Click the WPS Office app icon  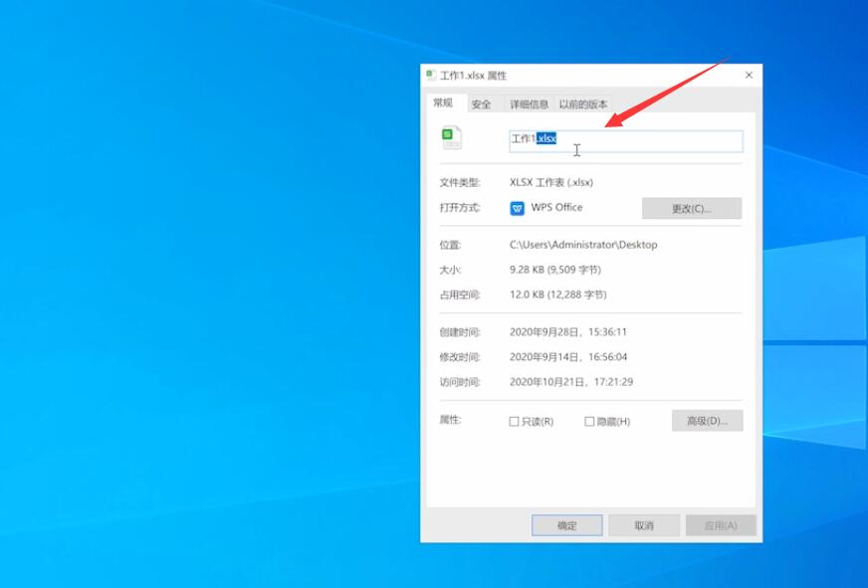click(x=517, y=208)
